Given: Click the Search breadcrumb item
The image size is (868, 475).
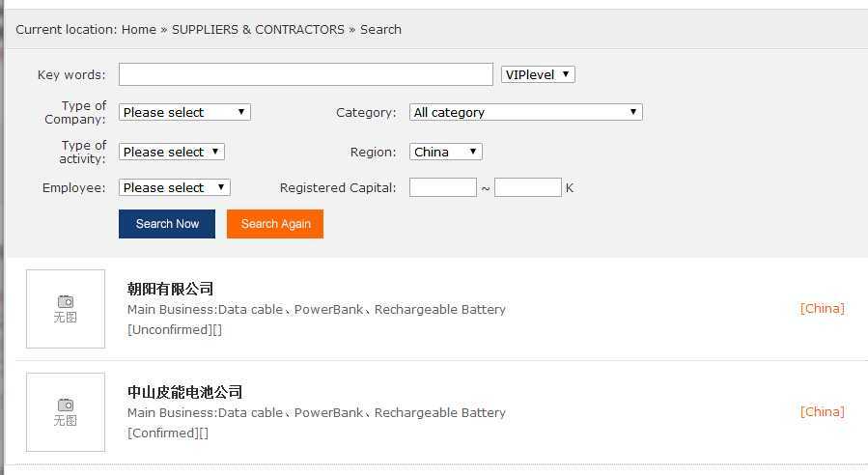Looking at the screenshot, I should (380, 29).
